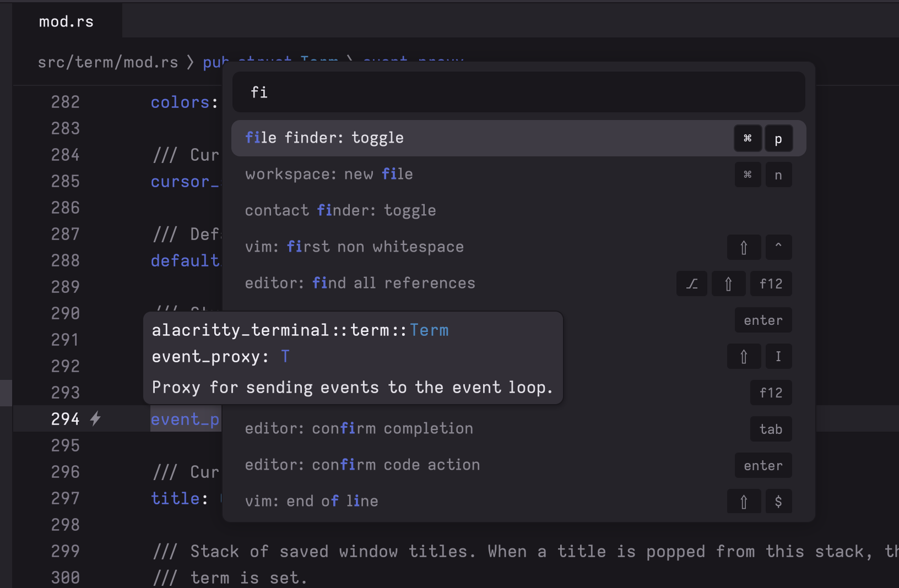This screenshot has height=588, width=899.
Task: Click the shift arrow badge near vim first non whitespace
Action: point(744,247)
